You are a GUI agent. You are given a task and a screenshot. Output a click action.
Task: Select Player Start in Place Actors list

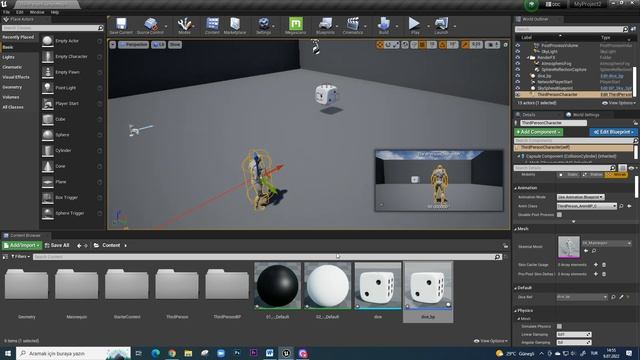72,103
